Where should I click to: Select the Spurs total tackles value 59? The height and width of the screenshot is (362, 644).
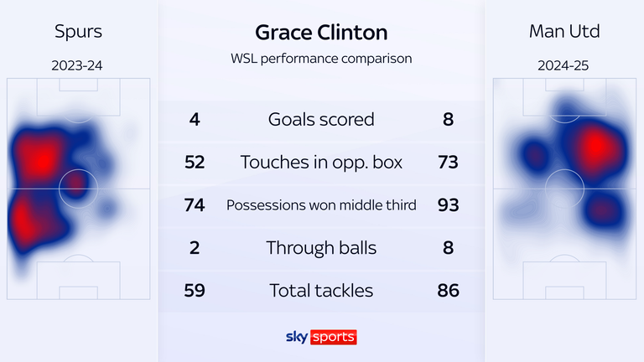tap(195, 291)
